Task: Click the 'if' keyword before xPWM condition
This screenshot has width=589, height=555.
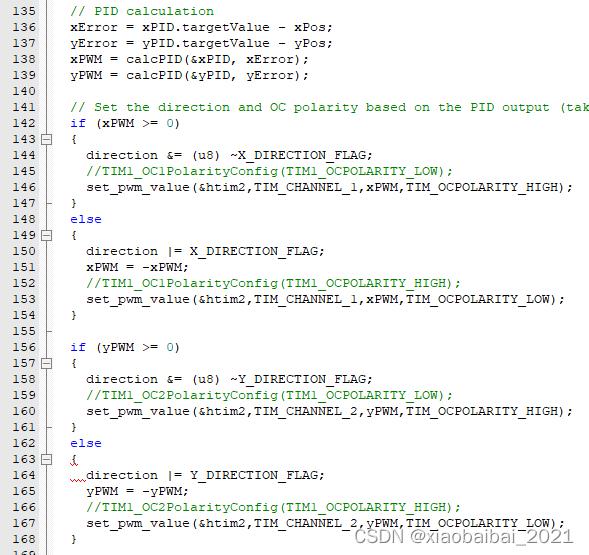Action: click(78, 123)
